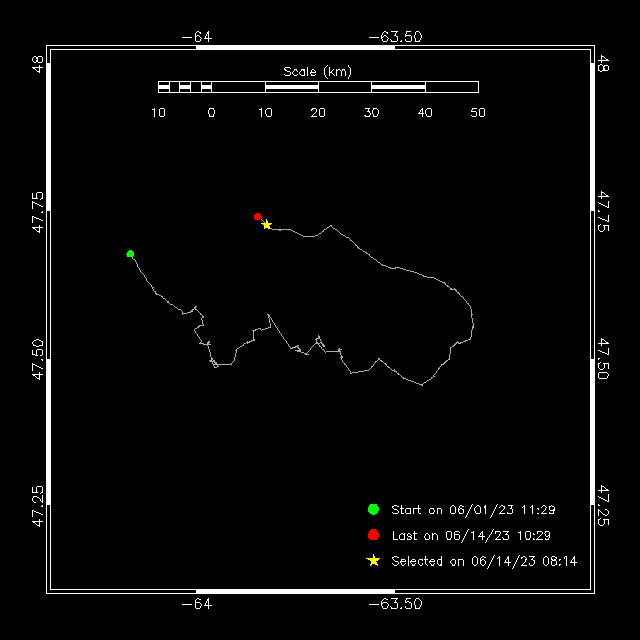Click the green circle icon in legend

pos(373,509)
